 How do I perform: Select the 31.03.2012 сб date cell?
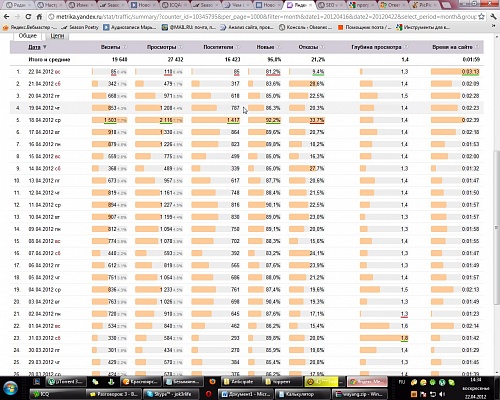click(x=44, y=338)
